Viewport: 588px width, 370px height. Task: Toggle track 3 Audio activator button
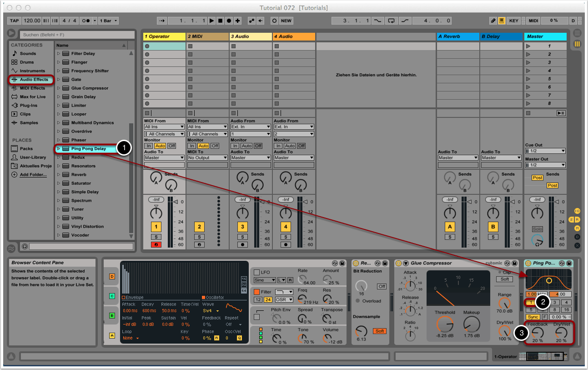(242, 227)
